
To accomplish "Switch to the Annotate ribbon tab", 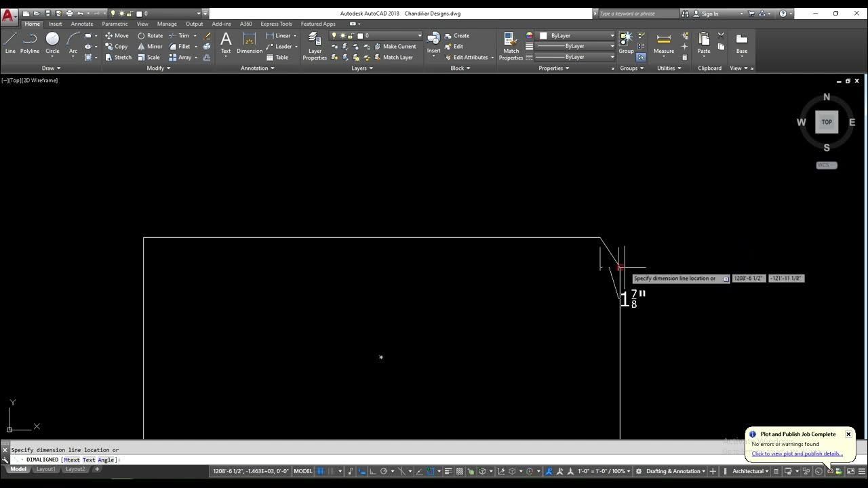I will coord(82,24).
